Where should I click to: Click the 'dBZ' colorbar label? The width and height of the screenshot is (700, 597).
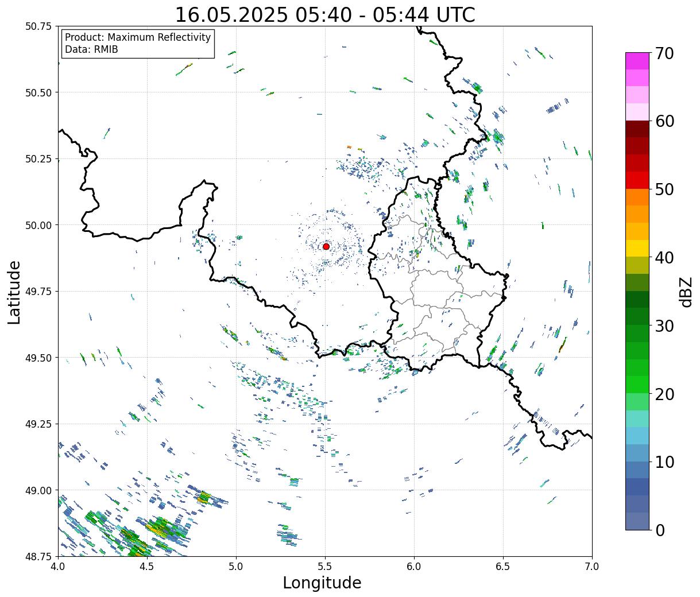686,292
